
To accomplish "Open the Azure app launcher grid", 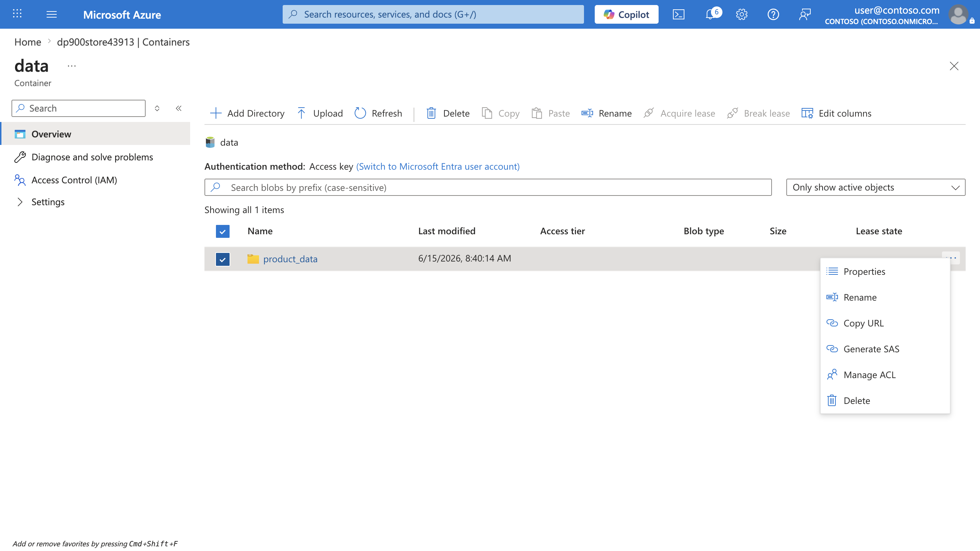I will [17, 14].
